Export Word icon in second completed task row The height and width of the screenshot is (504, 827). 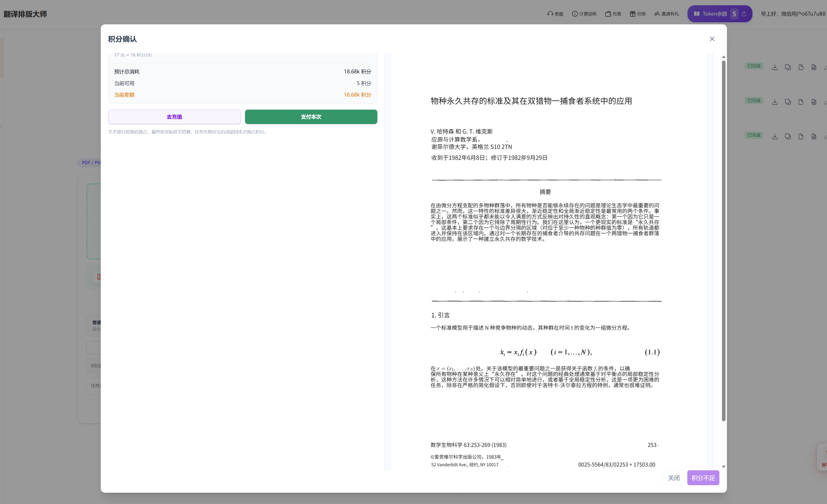pos(814,102)
